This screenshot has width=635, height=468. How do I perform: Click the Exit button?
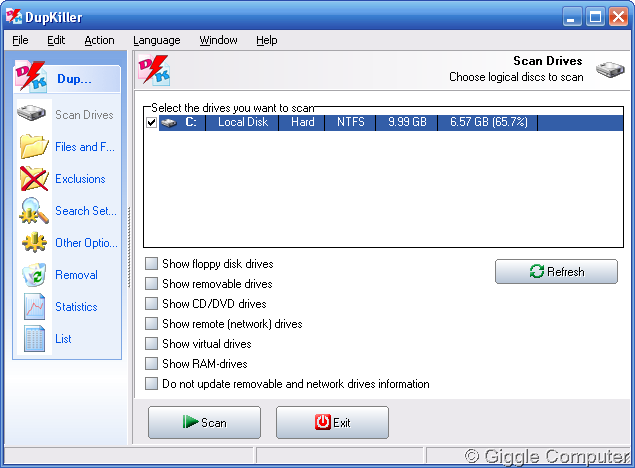click(332, 422)
